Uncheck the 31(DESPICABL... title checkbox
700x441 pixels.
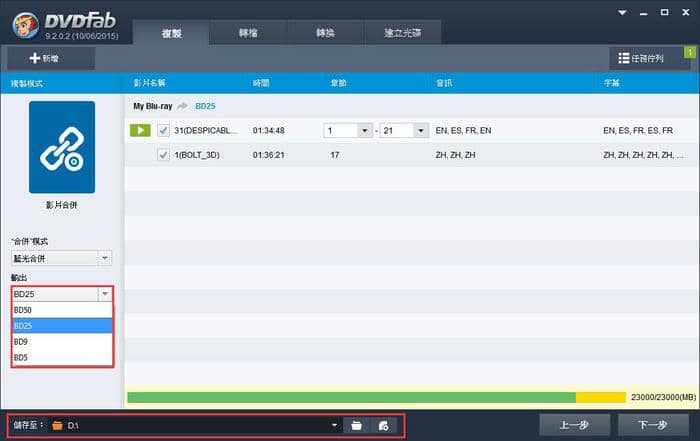[163, 130]
